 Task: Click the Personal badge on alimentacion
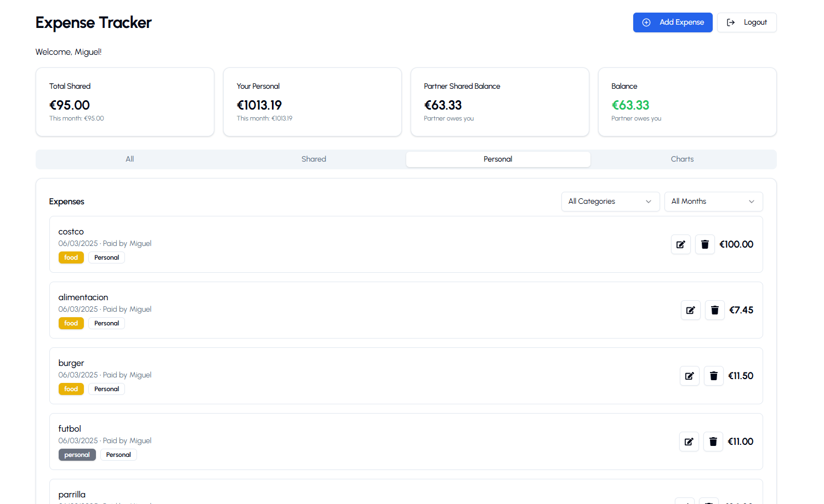(x=107, y=323)
